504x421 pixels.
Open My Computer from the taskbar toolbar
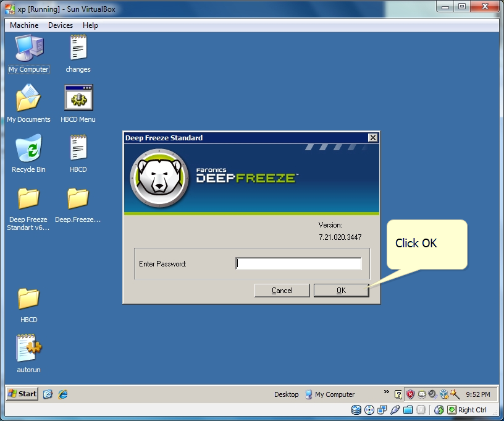click(330, 394)
